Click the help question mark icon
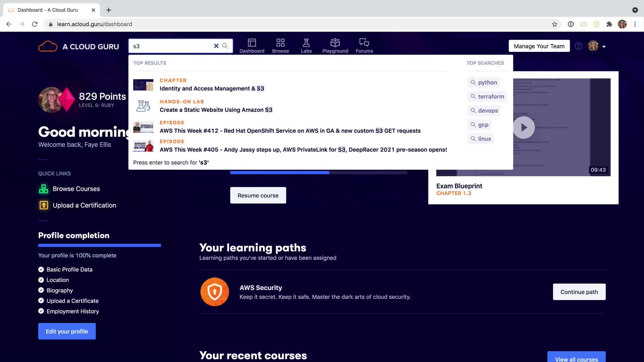 (579, 46)
